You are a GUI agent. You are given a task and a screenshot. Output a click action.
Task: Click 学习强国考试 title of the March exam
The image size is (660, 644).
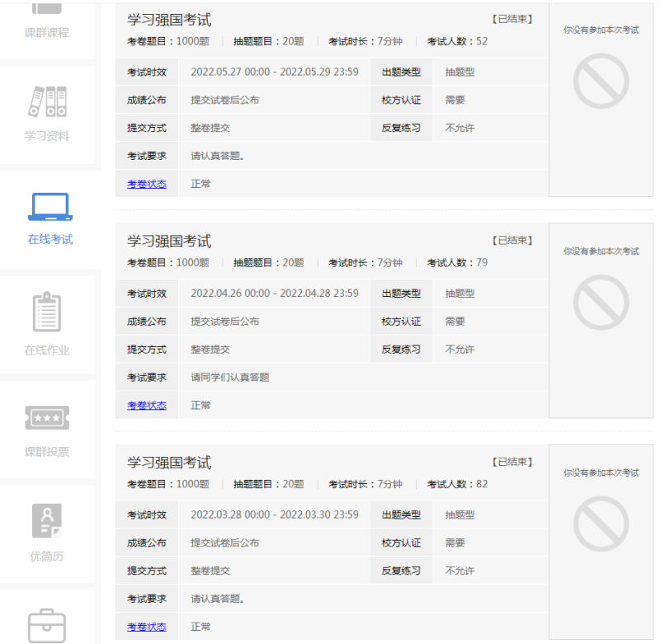coord(169,463)
